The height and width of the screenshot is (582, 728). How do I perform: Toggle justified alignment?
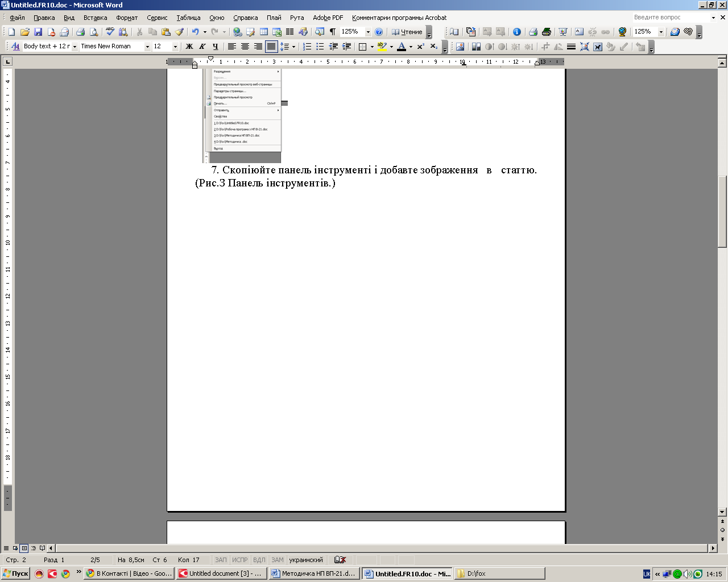click(x=271, y=47)
